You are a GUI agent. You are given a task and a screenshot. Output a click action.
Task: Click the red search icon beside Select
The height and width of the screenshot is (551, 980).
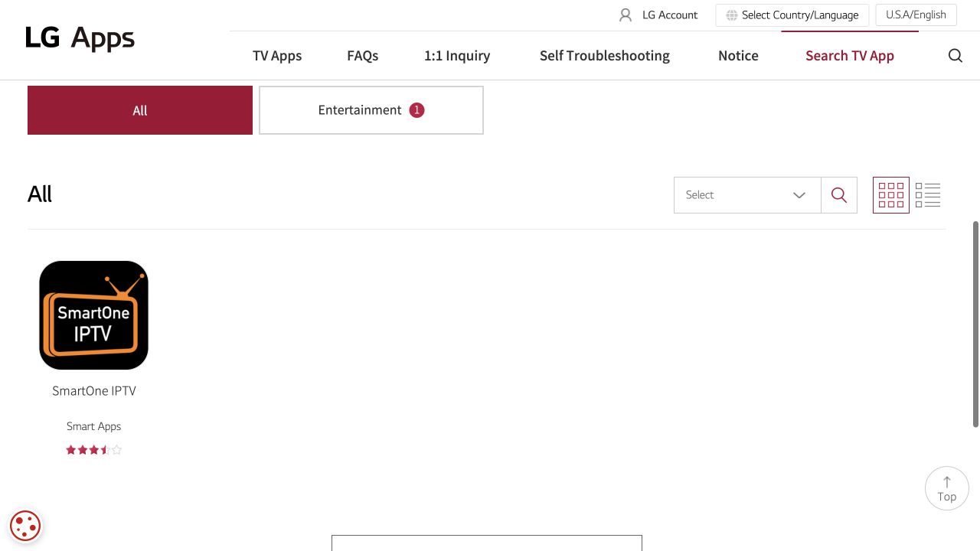[x=839, y=195]
